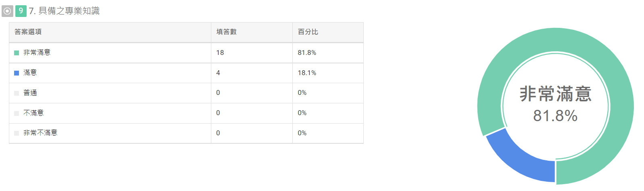Click the 18.1% percentage cell
The image size is (644, 191).
click(x=307, y=73)
